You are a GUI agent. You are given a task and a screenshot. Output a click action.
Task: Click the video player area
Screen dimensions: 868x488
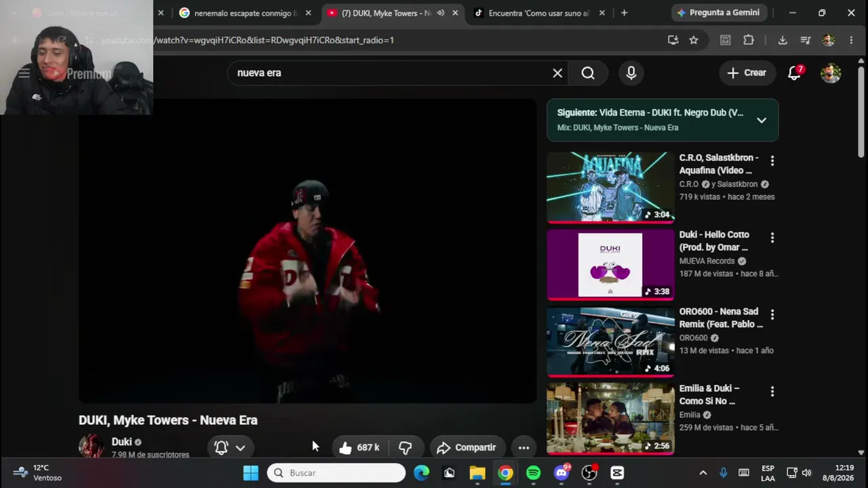click(307, 251)
